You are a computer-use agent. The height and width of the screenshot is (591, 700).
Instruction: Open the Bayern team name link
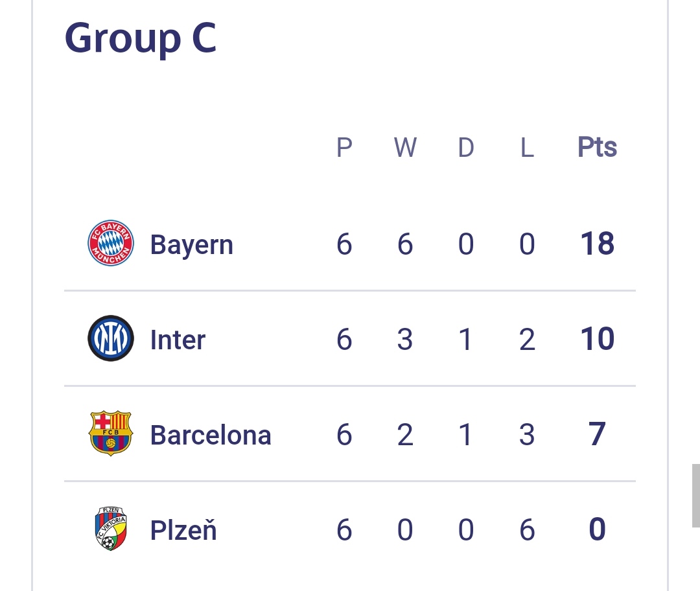click(x=191, y=245)
